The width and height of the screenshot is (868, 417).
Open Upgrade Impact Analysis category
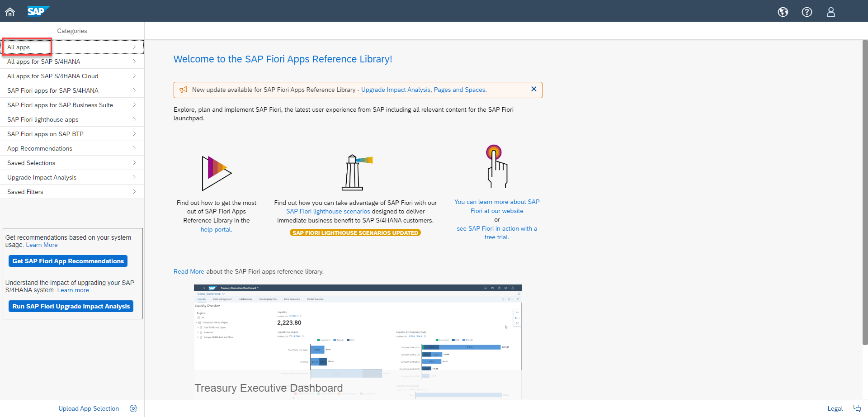72,177
